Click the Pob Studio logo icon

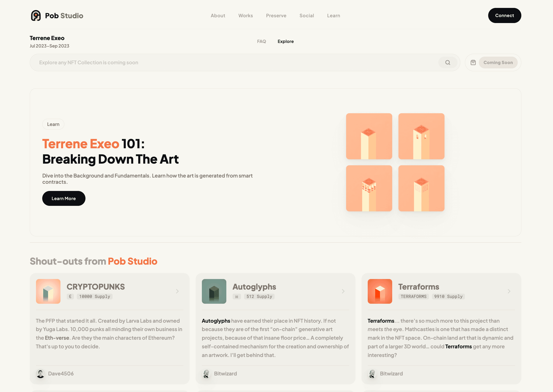pyautogui.click(x=36, y=15)
